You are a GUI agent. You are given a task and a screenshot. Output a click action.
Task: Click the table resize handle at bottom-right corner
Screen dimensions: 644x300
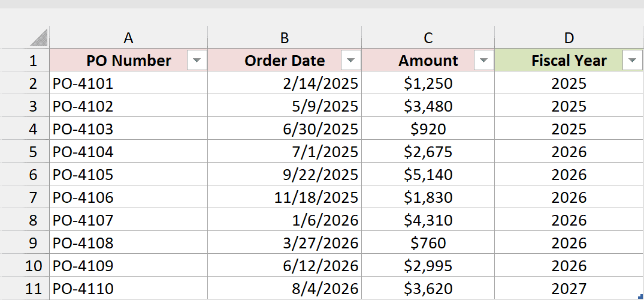point(640,296)
